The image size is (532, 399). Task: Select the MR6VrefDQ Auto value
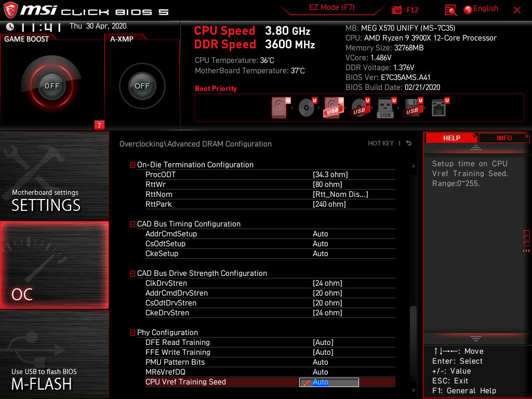click(x=320, y=372)
